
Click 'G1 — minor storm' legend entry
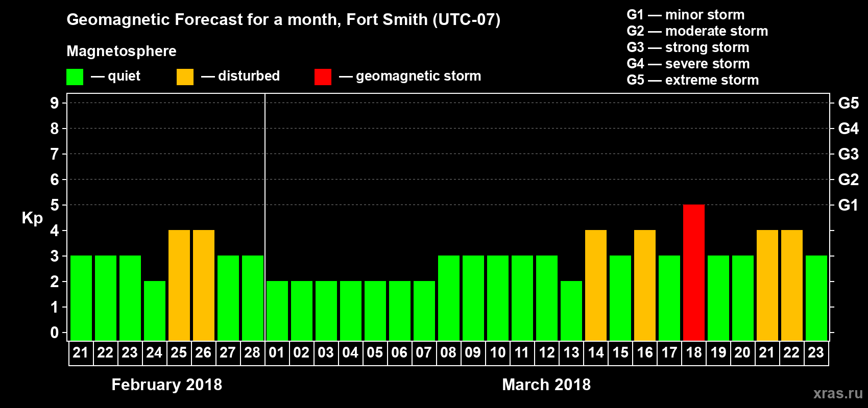tap(686, 15)
